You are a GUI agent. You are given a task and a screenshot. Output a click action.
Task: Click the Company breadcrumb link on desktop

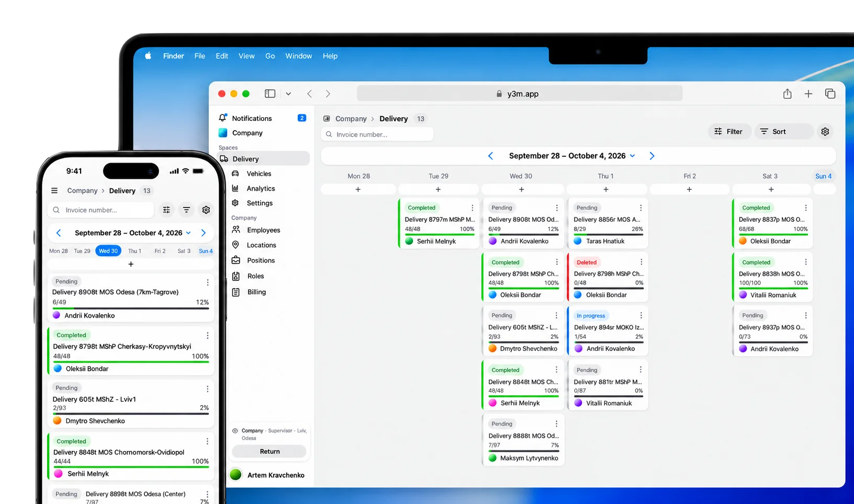(x=351, y=119)
